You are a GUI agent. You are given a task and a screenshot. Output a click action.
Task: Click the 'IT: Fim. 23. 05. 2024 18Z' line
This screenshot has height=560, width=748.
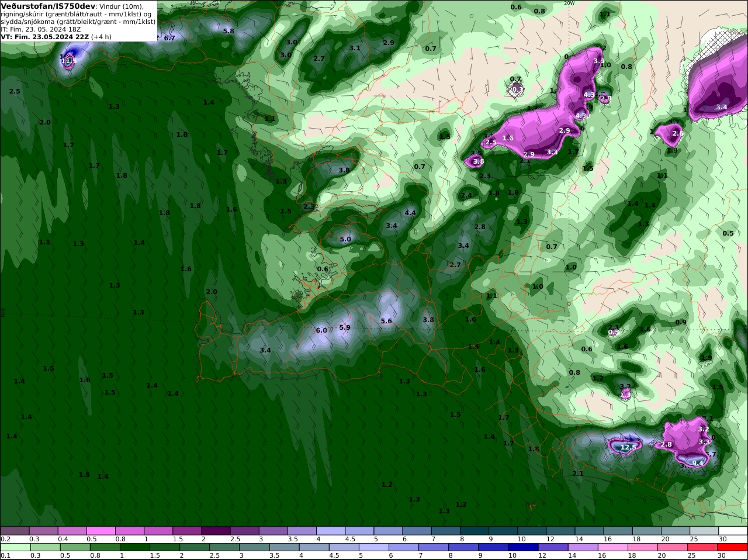pyautogui.click(x=41, y=29)
